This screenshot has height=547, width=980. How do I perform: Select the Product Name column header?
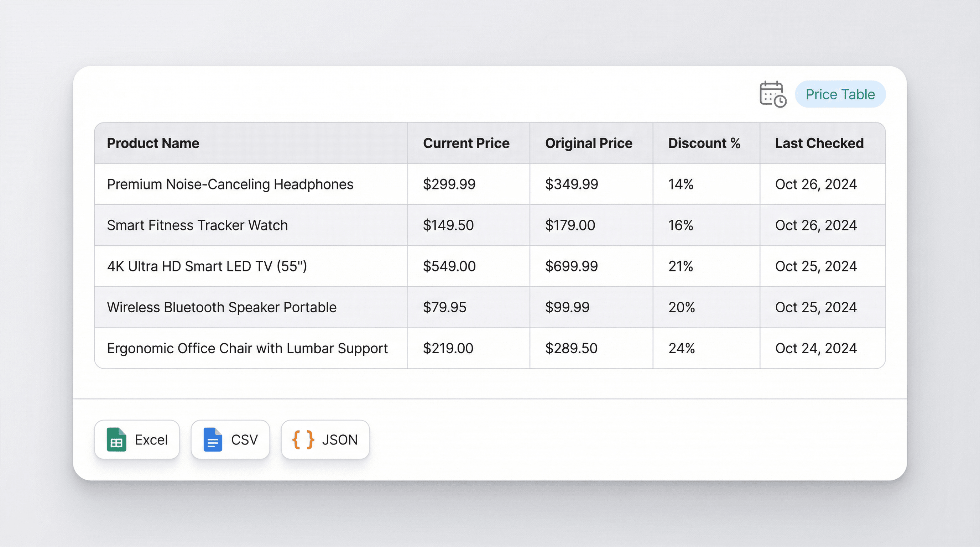pos(153,143)
